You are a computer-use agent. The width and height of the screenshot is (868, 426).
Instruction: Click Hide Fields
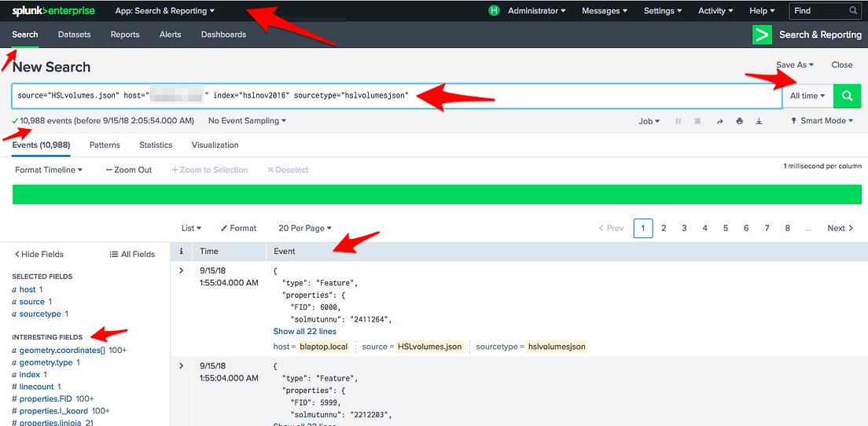click(39, 254)
